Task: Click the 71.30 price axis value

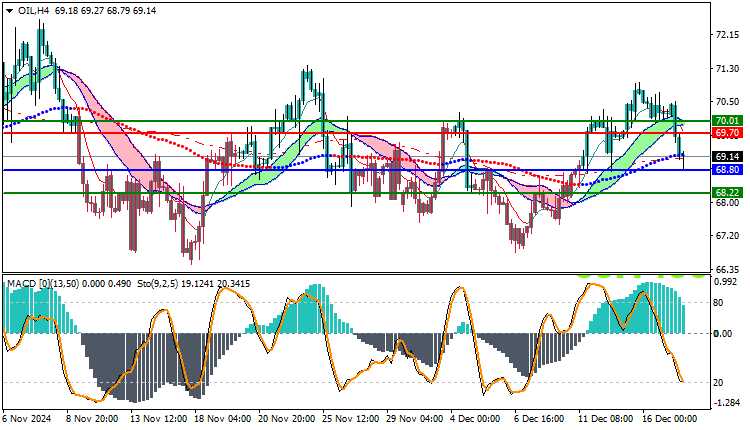Action: (x=727, y=69)
